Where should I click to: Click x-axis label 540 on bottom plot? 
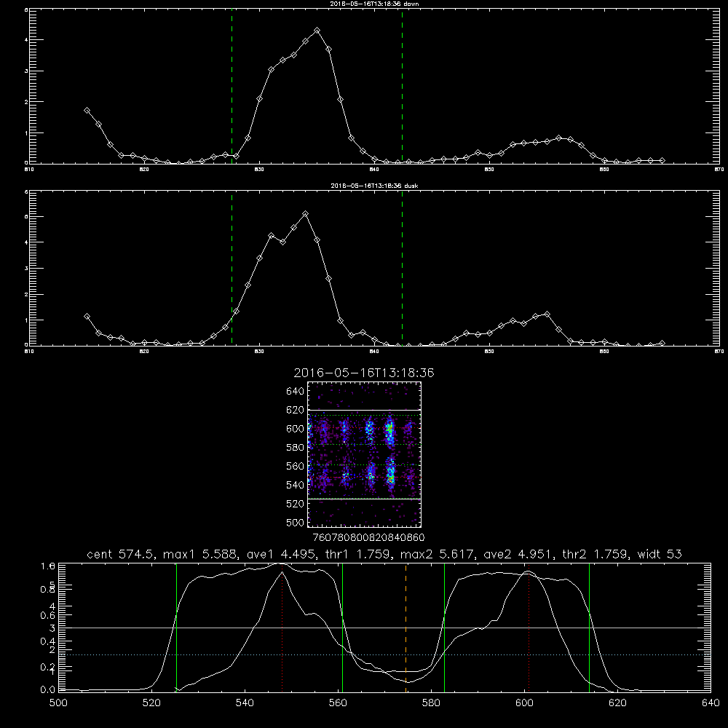[245, 703]
